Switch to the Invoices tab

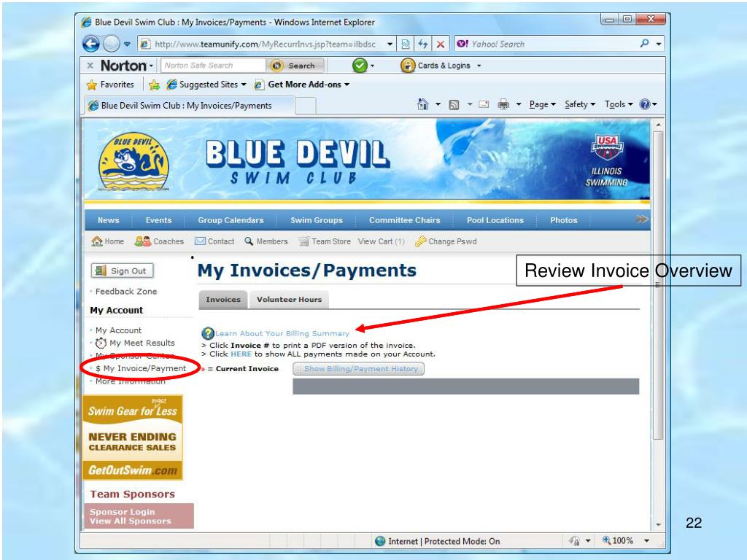pyautogui.click(x=223, y=300)
